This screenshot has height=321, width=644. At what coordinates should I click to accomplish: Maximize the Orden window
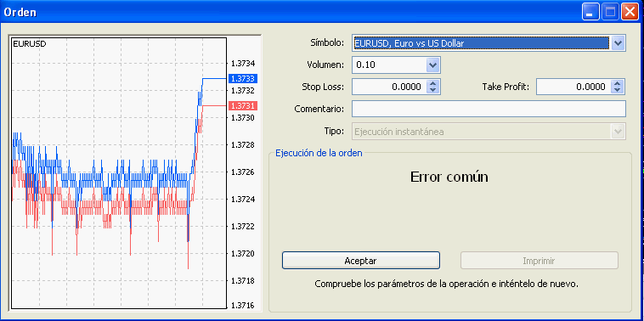pyautogui.click(x=610, y=12)
